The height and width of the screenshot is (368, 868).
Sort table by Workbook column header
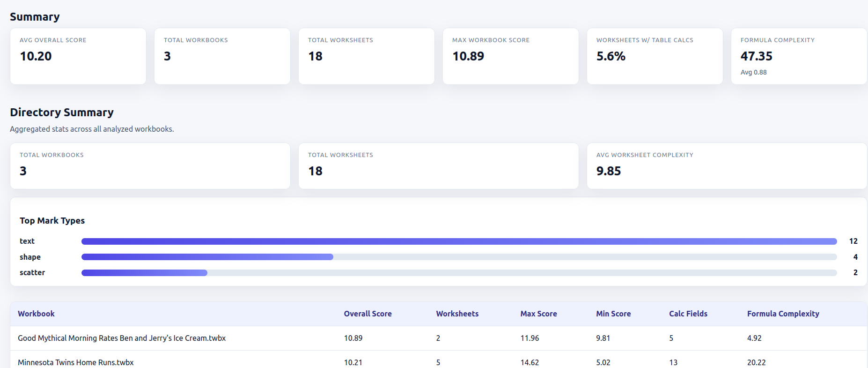pos(36,314)
